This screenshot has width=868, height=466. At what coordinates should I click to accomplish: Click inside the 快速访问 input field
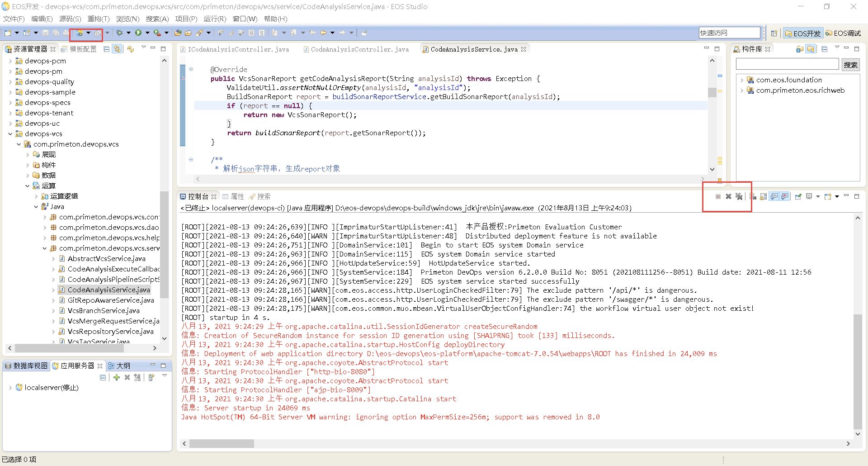tap(729, 33)
